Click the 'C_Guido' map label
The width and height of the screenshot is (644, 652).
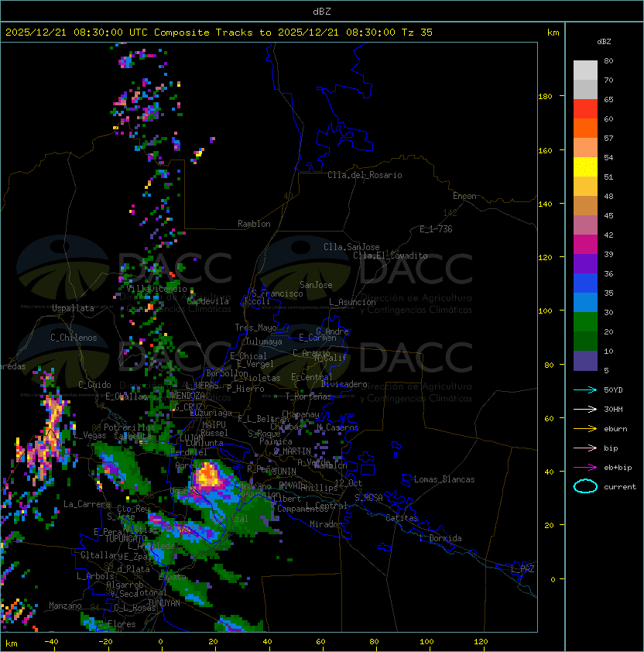coord(94,385)
